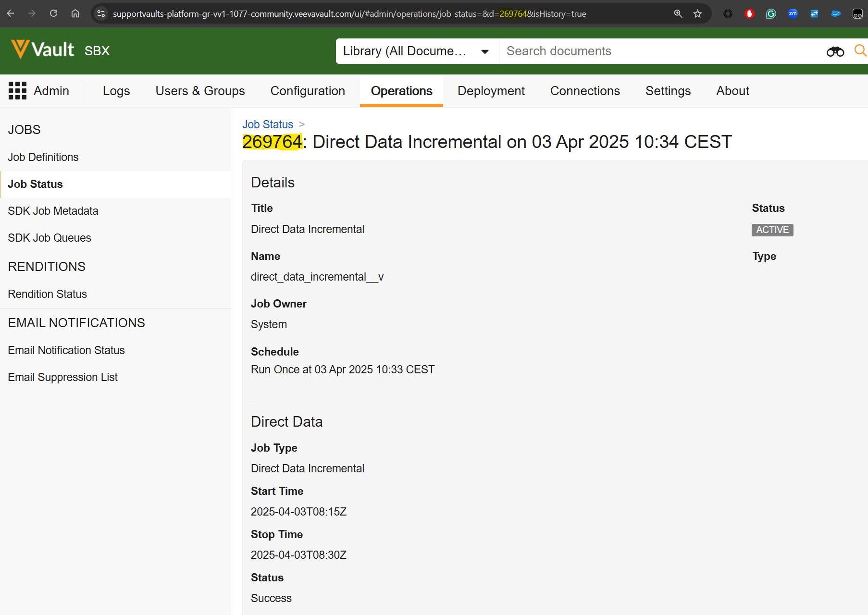
Task: Open the Admin app grid icon
Action: tap(17, 91)
